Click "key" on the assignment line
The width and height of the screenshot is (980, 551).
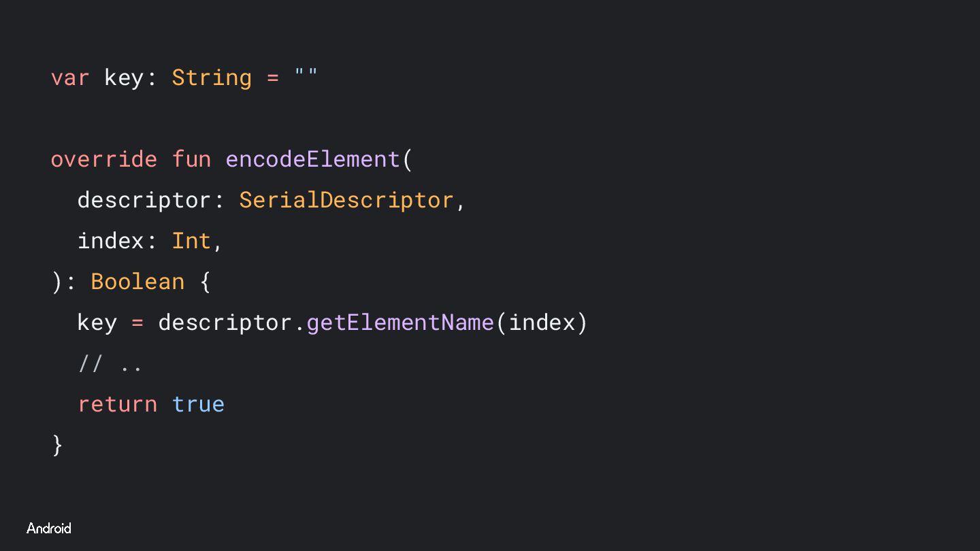coord(97,322)
